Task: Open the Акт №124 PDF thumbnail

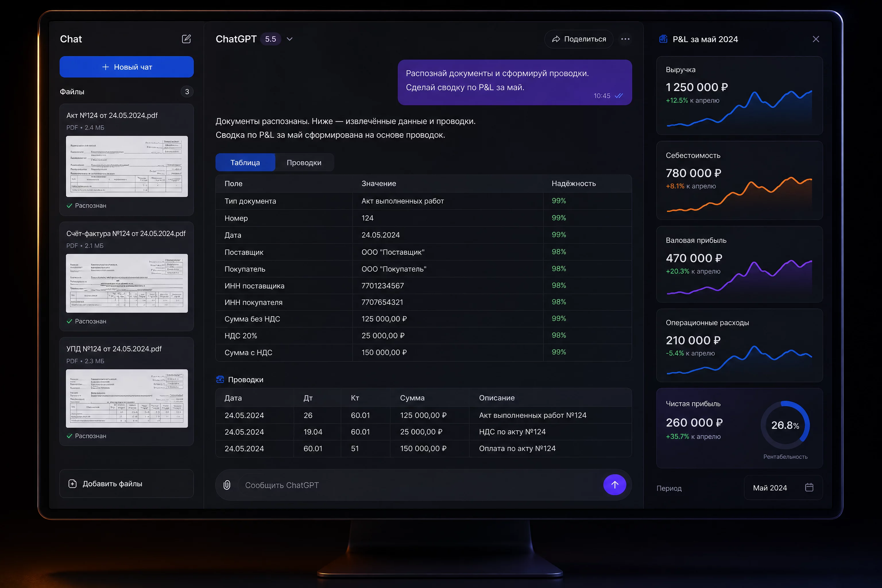Action: (x=127, y=166)
